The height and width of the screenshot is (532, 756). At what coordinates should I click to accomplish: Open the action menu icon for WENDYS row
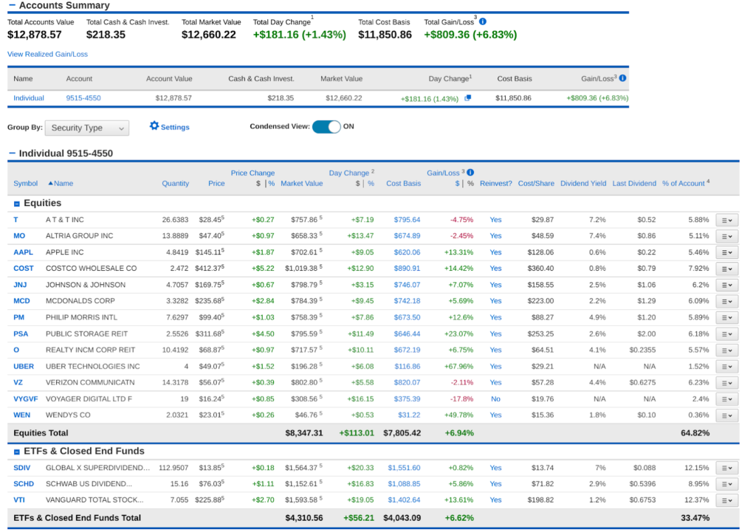click(726, 415)
